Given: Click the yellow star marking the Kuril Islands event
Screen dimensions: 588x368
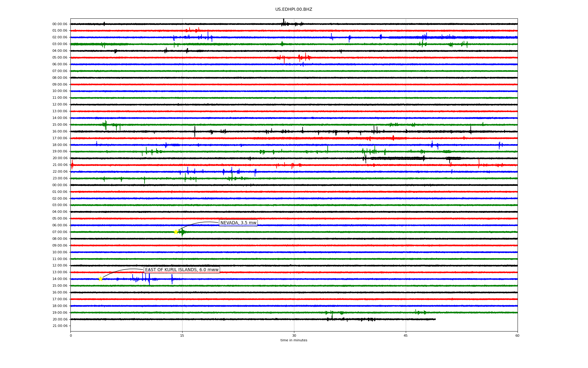Looking at the screenshot, I should tap(100, 279).
